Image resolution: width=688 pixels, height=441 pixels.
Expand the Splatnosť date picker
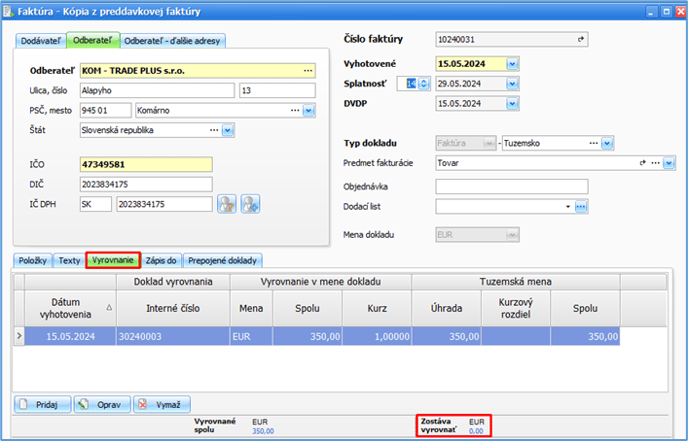coord(512,83)
